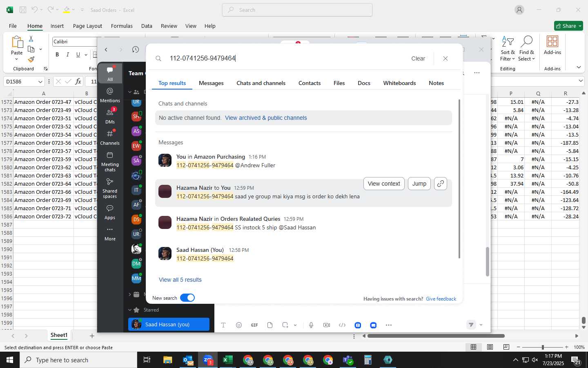Click View archived & public channels link
The width and height of the screenshot is (588, 368).
(266, 118)
